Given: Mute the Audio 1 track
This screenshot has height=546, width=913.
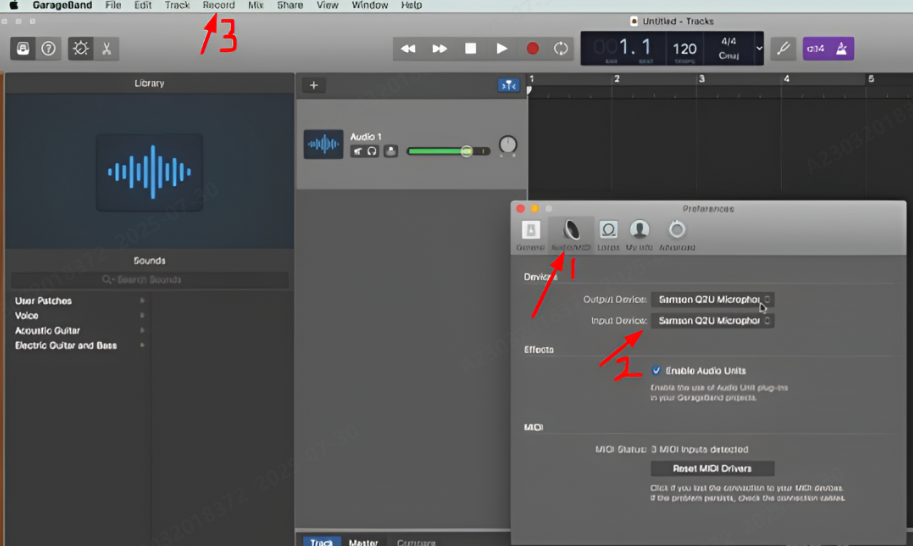Looking at the screenshot, I should click(x=358, y=151).
